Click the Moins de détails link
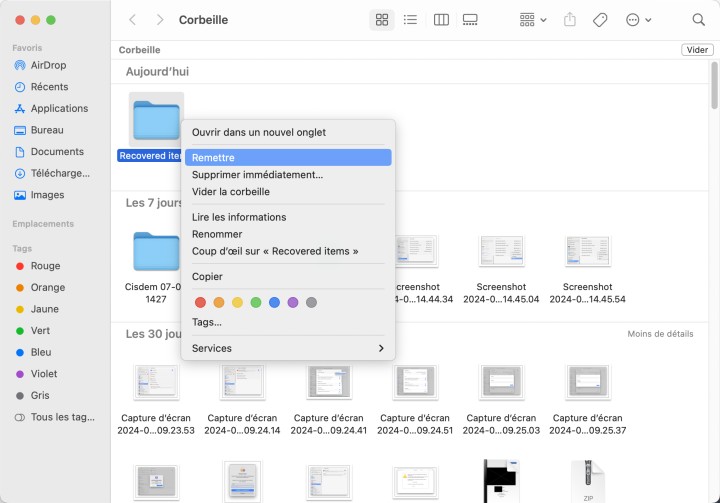 [x=660, y=334]
